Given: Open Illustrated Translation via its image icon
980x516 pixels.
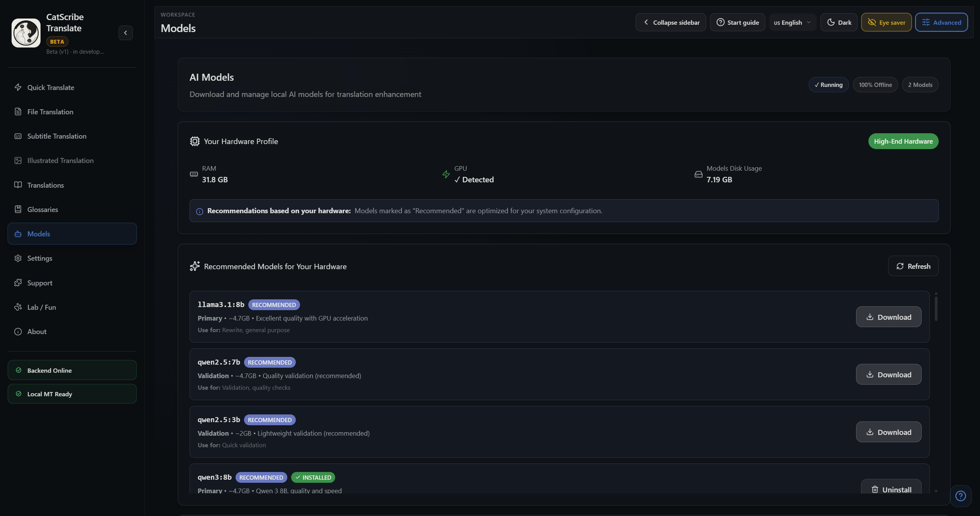Looking at the screenshot, I should [x=18, y=160].
